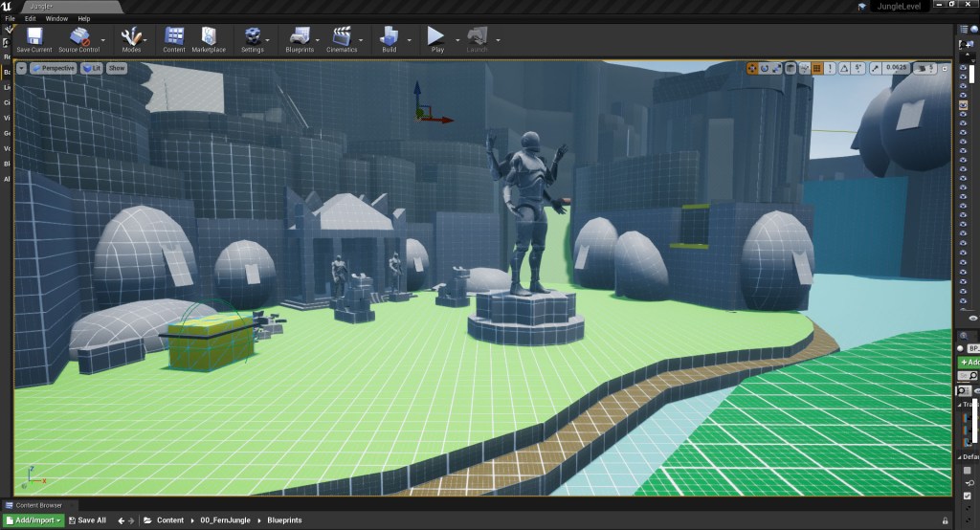Switch to the Content Browser tab
The height and width of the screenshot is (530, 980).
click(38, 505)
